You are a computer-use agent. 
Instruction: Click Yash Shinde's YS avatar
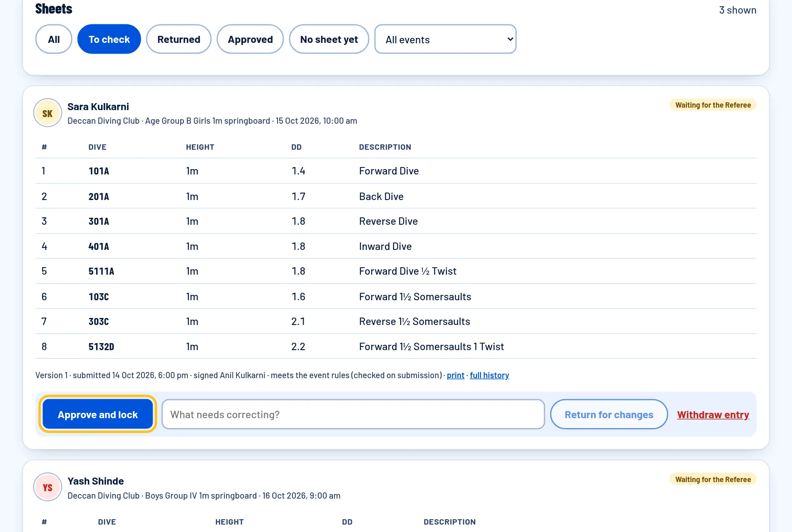coord(47,487)
